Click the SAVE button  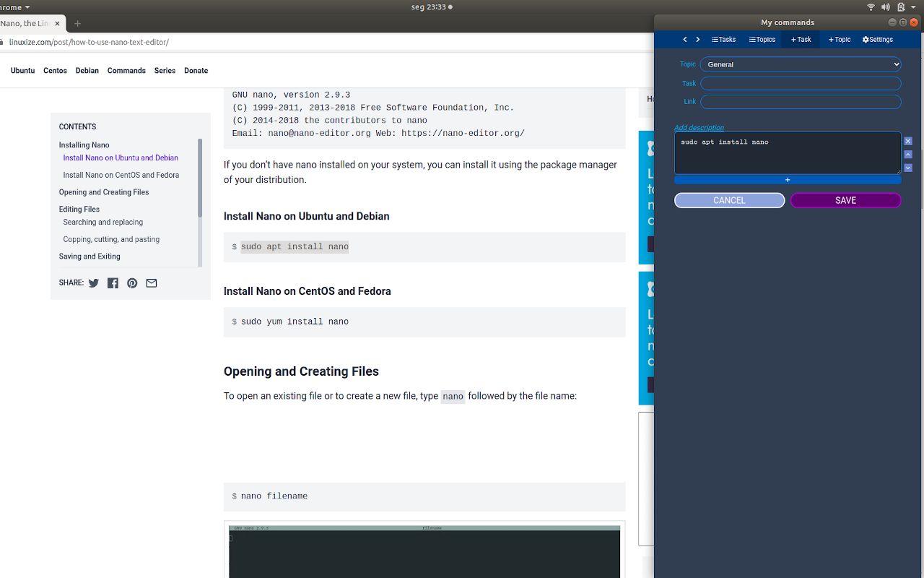click(846, 200)
